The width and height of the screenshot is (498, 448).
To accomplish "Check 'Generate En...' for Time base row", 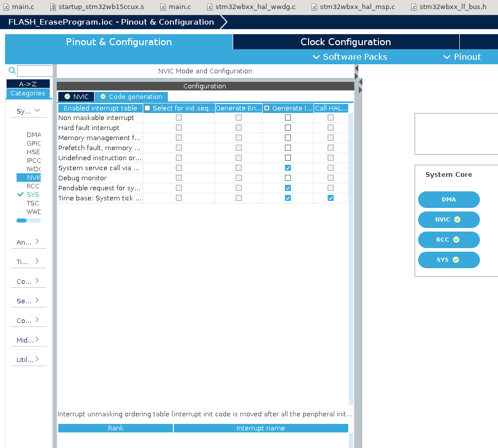I will [x=239, y=198].
